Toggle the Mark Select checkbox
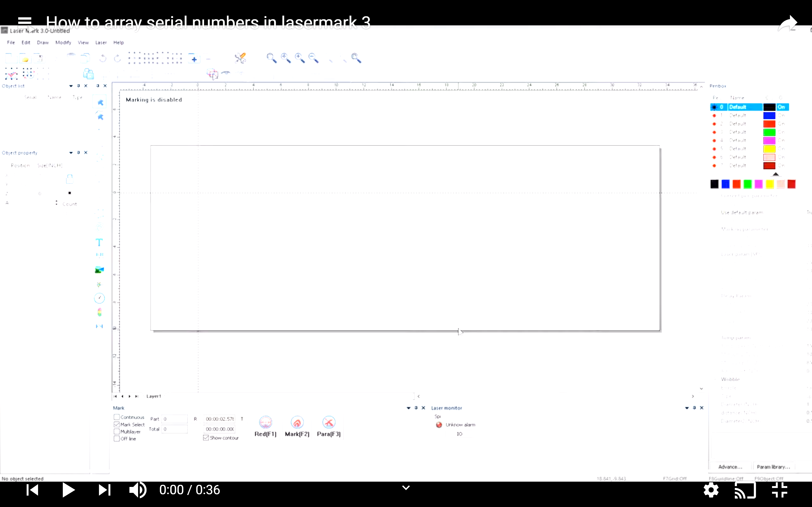The image size is (812, 507). [x=117, y=425]
